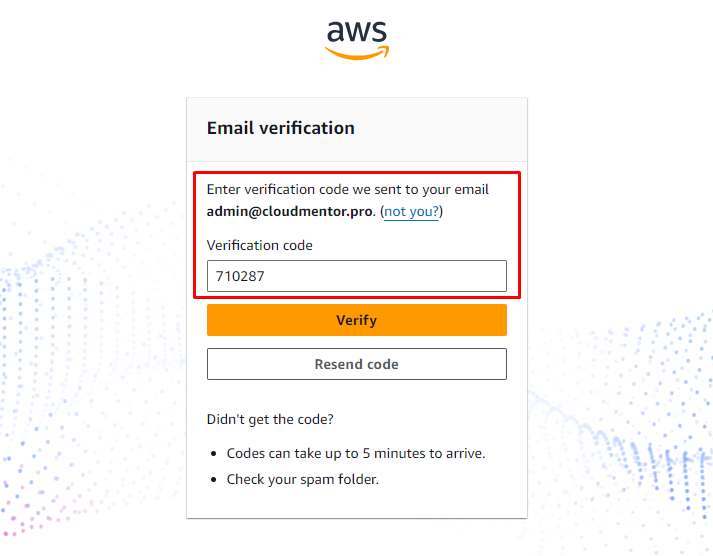Click the bullet before "Check your spam folder"

[215, 480]
